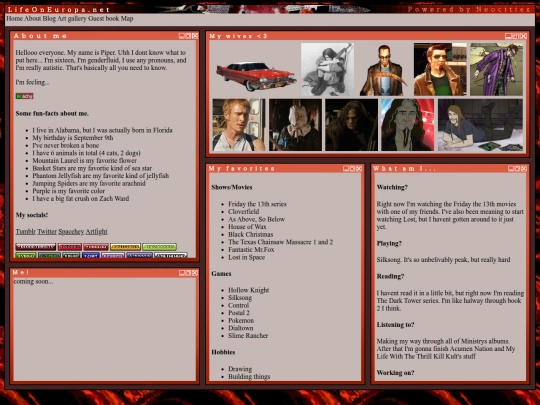
Task: Visit the Spacehey social link
Action: pyautogui.click(x=71, y=232)
